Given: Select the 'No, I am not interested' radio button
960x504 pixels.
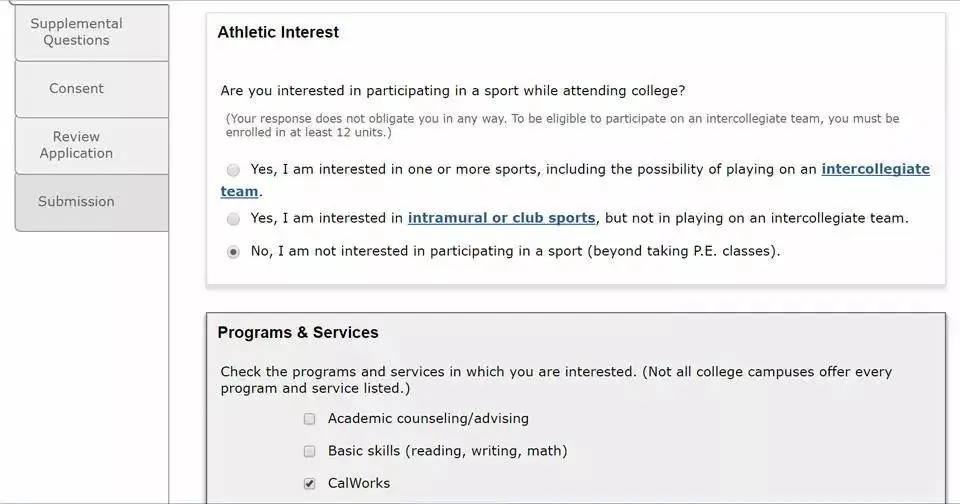Looking at the screenshot, I should [233, 252].
